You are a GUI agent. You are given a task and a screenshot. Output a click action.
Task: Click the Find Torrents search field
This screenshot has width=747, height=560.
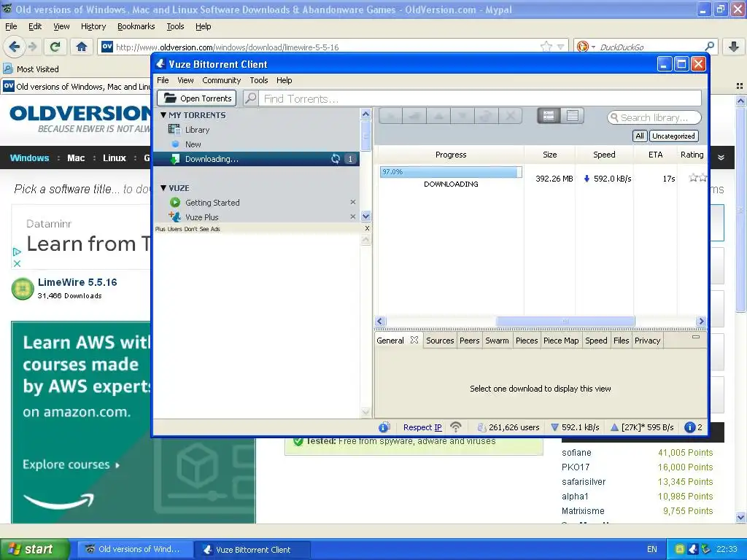[x=481, y=98]
